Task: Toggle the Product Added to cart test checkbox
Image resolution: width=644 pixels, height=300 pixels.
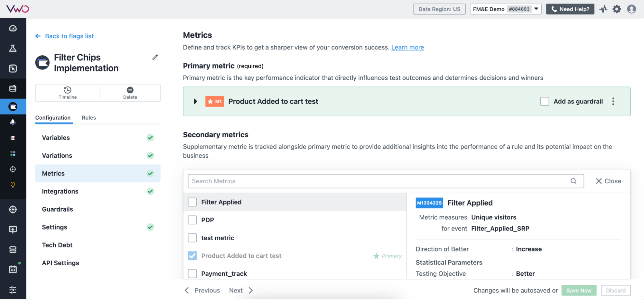Action: pos(192,256)
